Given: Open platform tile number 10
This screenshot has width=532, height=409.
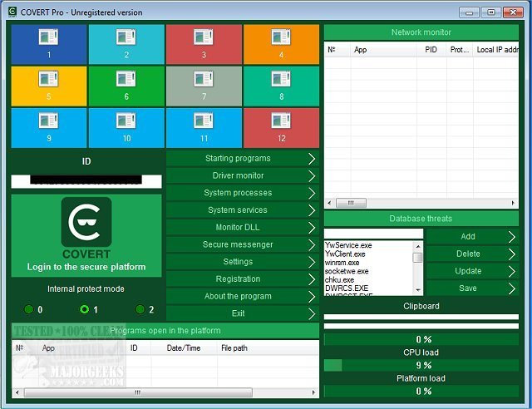Looking at the screenshot, I should click(126, 128).
